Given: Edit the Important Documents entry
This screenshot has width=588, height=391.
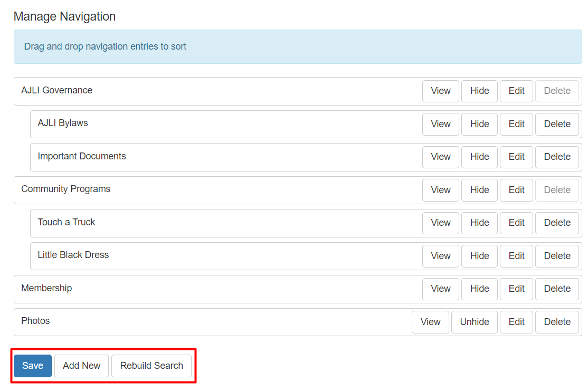Looking at the screenshot, I should (516, 157).
